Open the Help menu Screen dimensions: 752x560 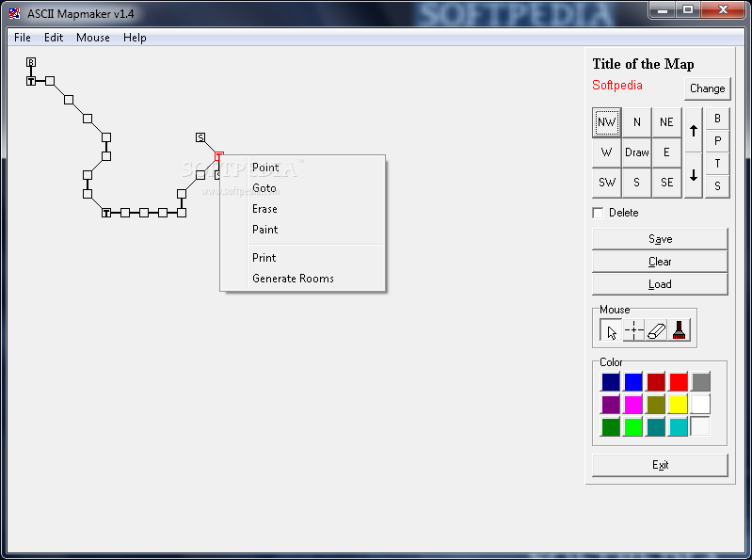pyautogui.click(x=135, y=38)
